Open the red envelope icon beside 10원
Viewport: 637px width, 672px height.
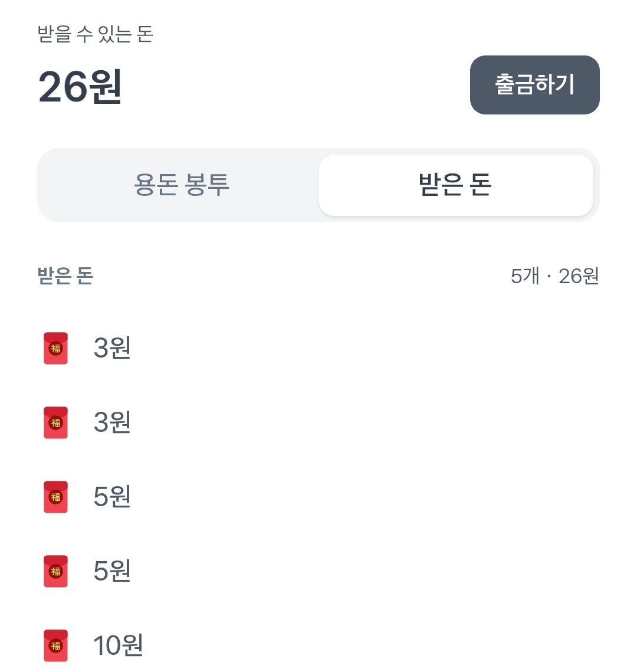pos(56,645)
